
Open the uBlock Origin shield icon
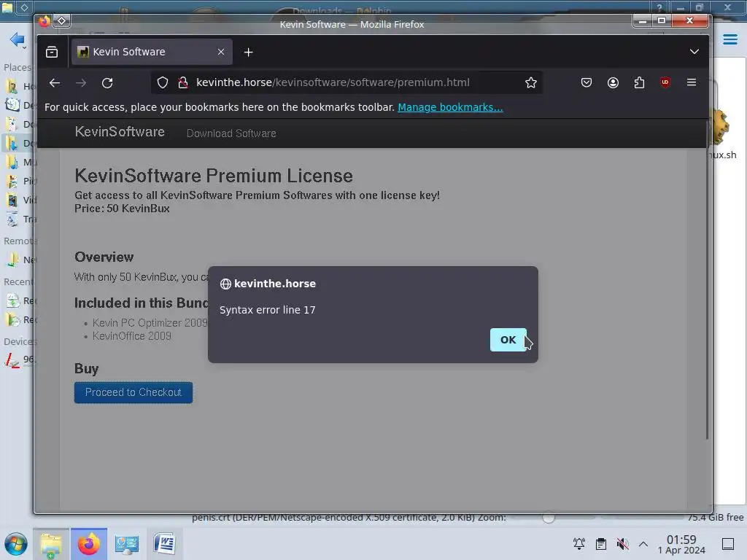point(665,82)
